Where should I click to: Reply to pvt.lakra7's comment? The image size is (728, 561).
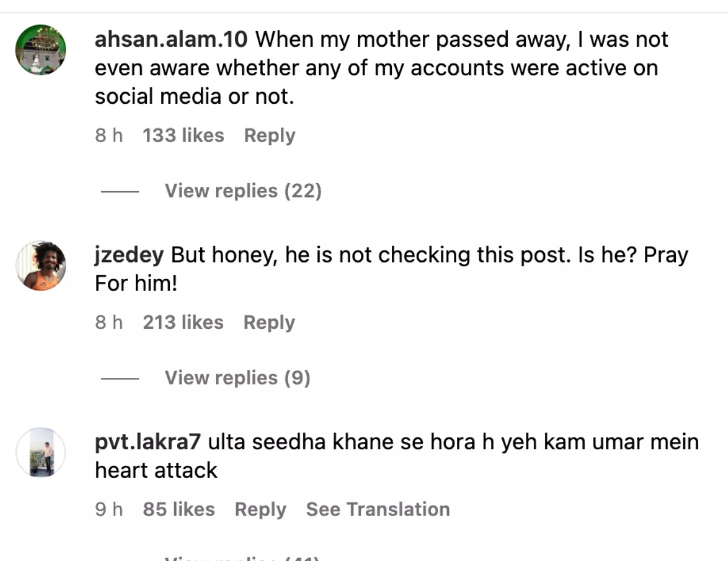tap(260, 509)
